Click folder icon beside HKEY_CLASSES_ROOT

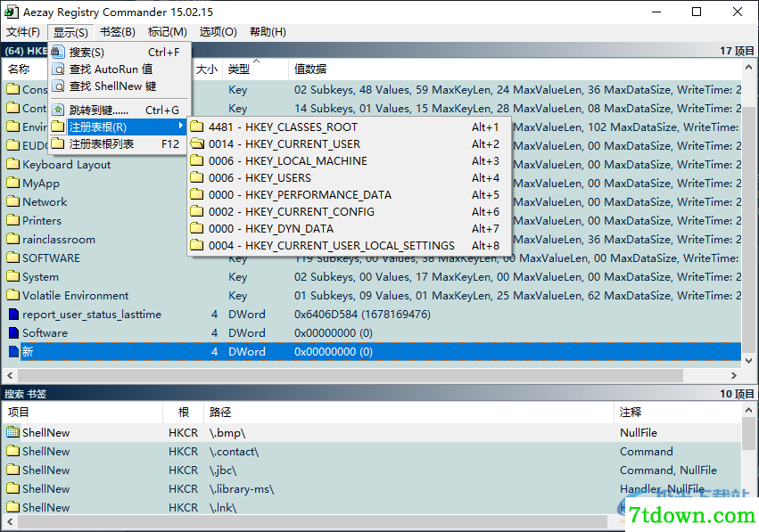196,127
